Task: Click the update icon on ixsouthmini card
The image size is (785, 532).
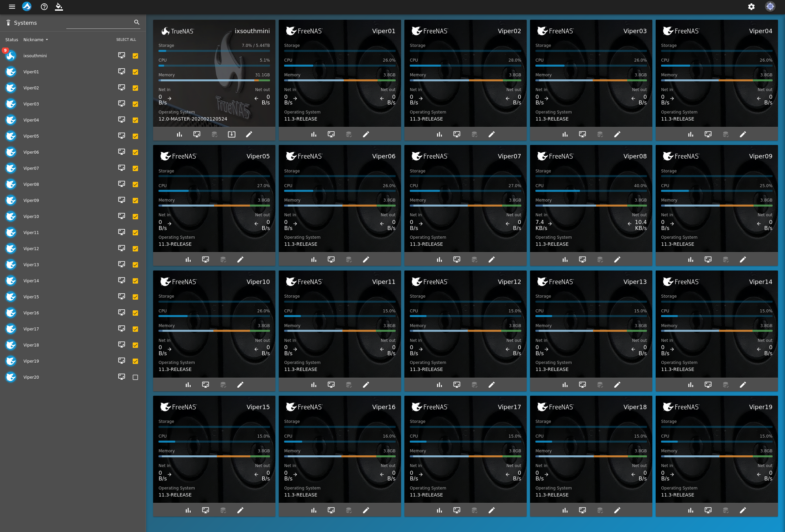Action: coord(232,134)
